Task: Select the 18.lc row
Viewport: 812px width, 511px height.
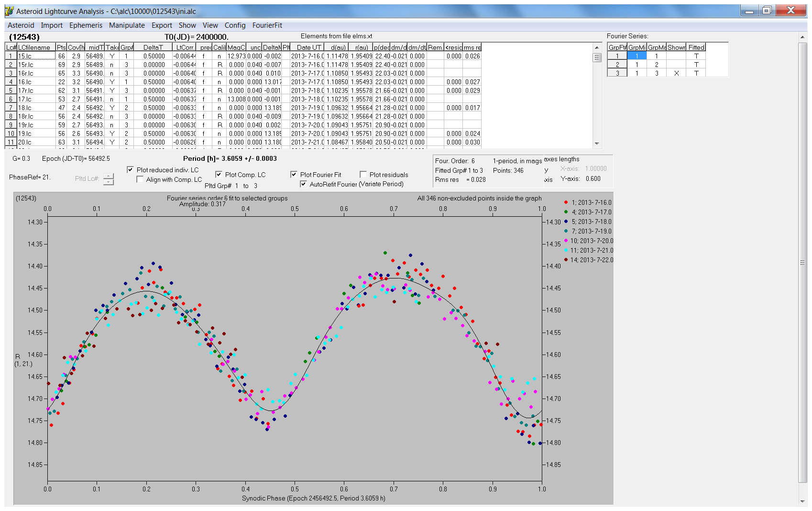Action: (243, 108)
